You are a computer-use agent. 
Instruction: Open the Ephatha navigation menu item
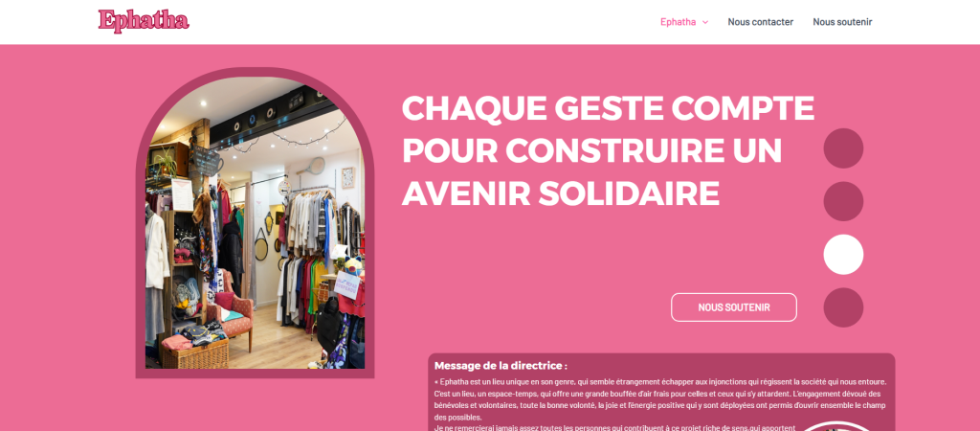click(x=679, y=22)
